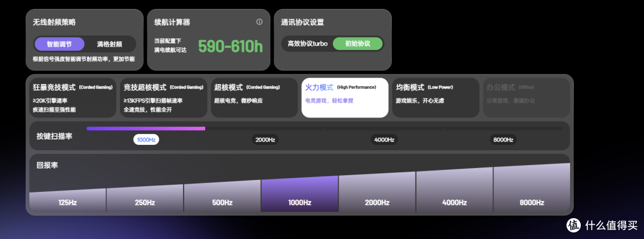
Task: Select 火力模式 High Performance card
Action: pos(345,98)
